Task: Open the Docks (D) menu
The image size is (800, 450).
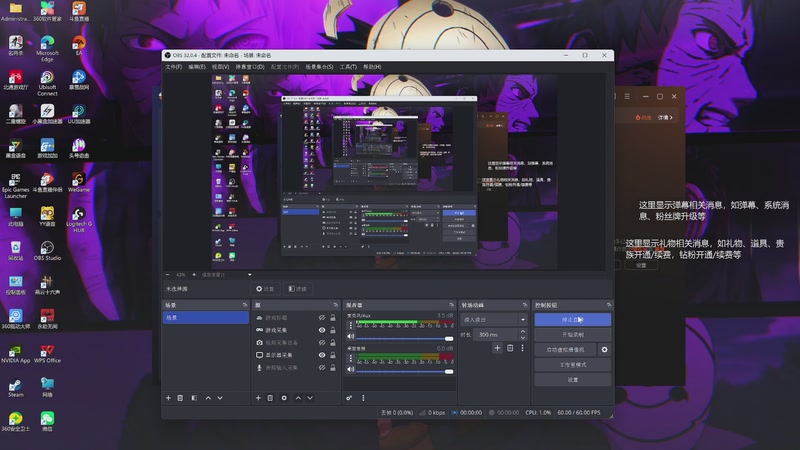Action: 250,67
